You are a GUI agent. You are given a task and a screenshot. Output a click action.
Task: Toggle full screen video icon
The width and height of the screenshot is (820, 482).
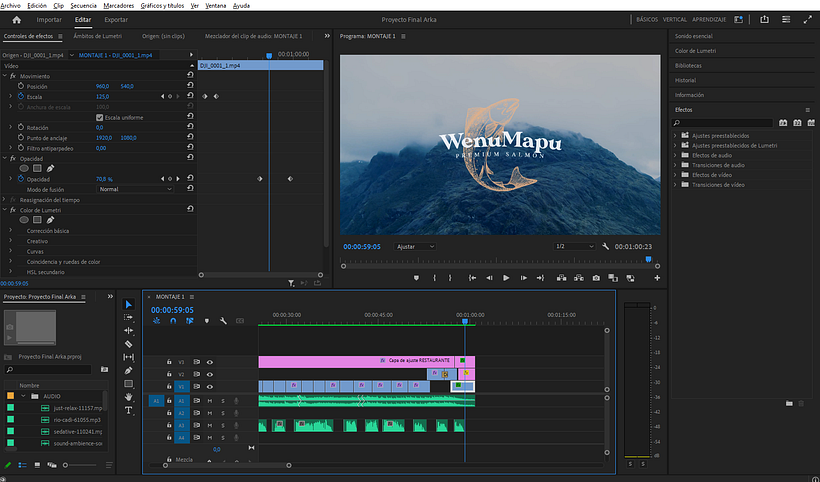click(807, 19)
